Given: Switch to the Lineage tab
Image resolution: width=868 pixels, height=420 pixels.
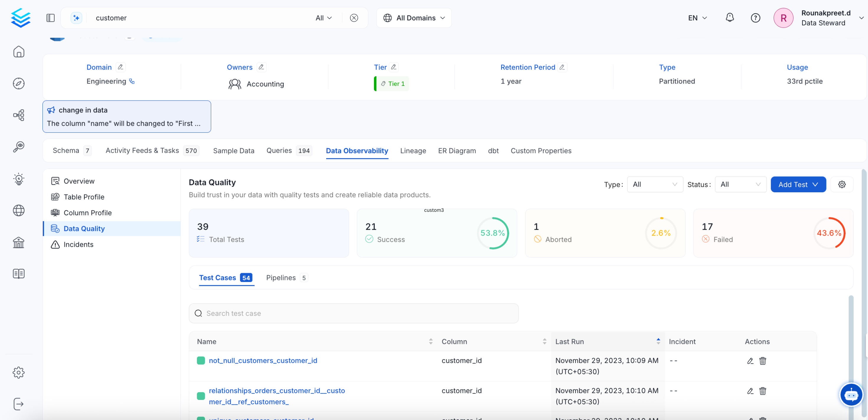Looking at the screenshot, I should point(413,150).
